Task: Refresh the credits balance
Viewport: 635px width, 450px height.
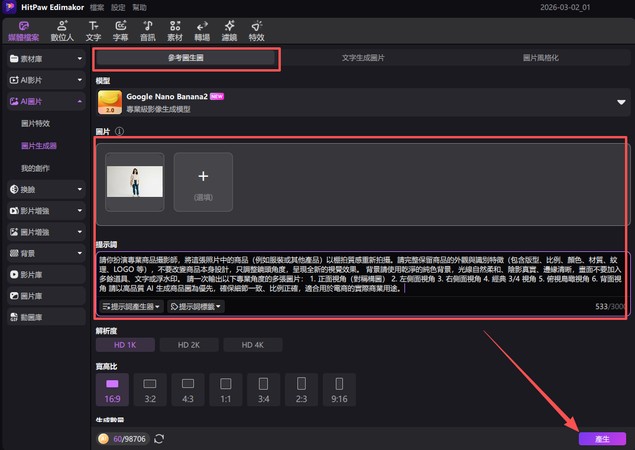Action: point(159,439)
